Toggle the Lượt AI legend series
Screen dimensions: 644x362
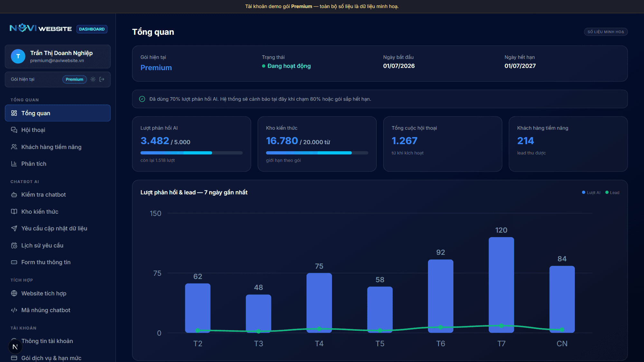tap(591, 192)
